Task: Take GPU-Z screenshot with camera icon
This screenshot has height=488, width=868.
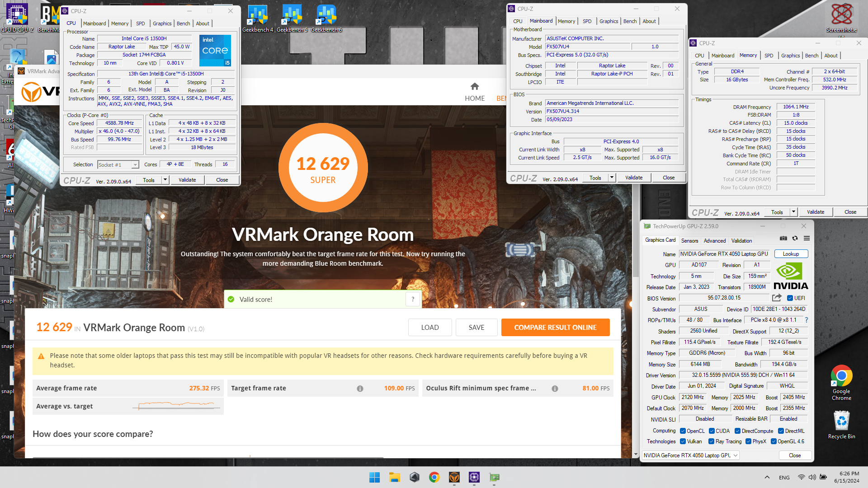Action: coord(783,238)
